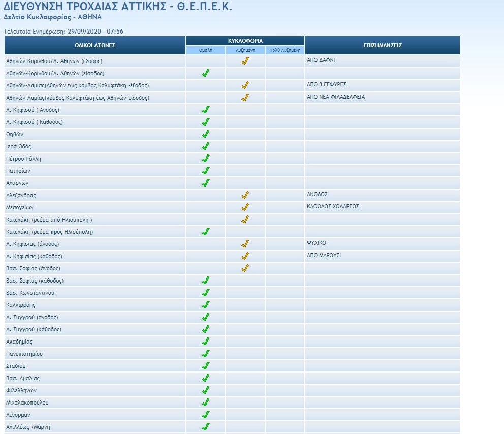Click the Αυξημένη column header
Viewport: 504px width, 434px height.
point(245,50)
